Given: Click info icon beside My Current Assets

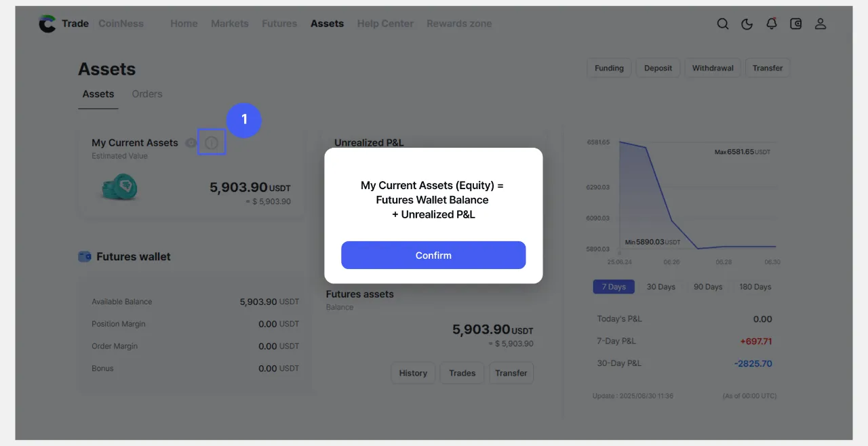Looking at the screenshot, I should (x=212, y=143).
